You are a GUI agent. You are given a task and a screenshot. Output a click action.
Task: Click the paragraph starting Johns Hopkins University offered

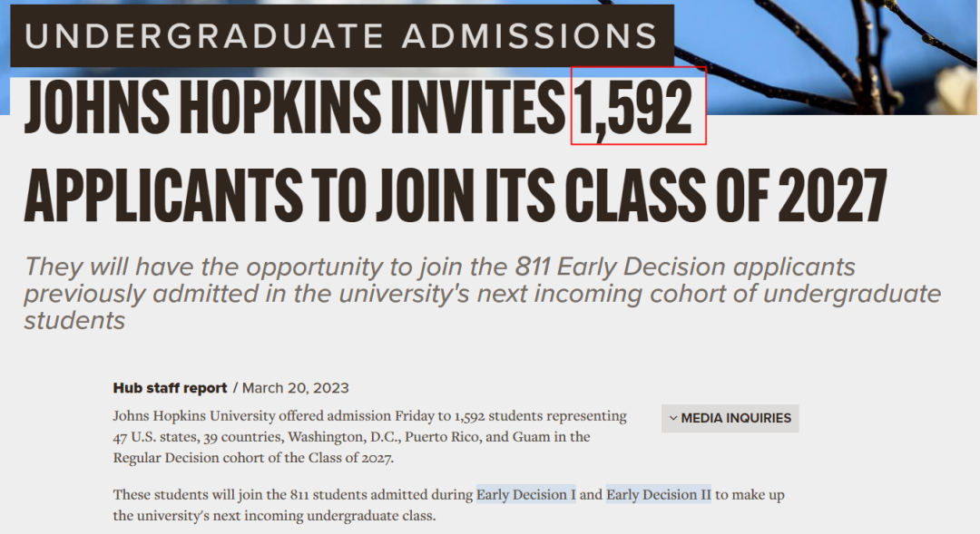[x=370, y=437]
